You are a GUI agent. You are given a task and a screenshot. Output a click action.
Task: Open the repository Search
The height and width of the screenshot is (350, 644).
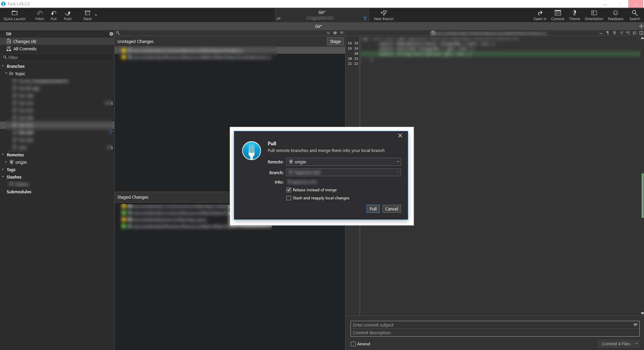[634, 15]
